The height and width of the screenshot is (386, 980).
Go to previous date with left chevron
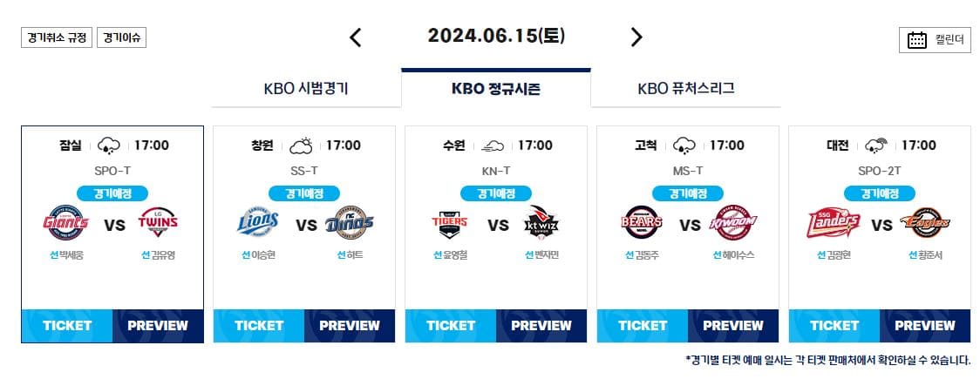point(355,37)
